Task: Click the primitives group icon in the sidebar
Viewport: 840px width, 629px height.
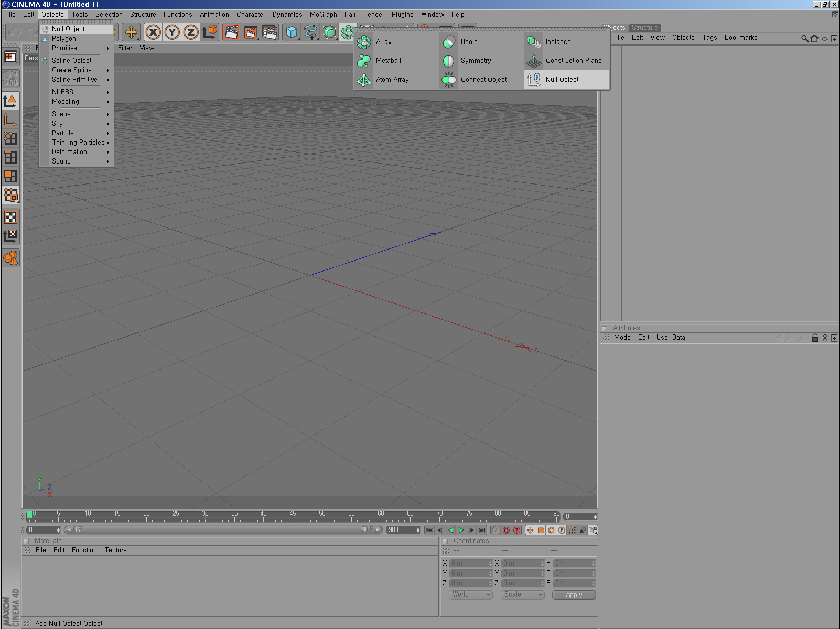Action: [x=10, y=258]
